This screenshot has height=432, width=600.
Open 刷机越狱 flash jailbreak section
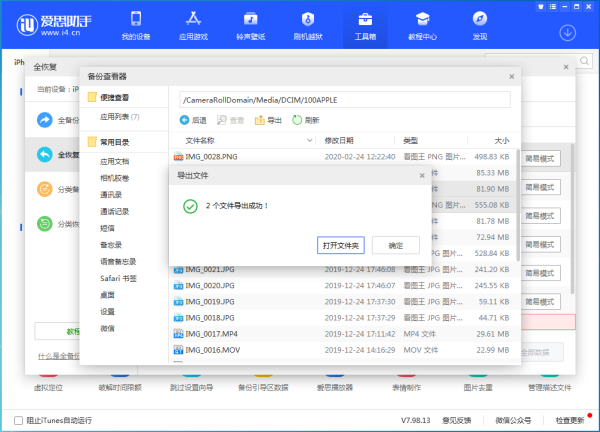click(307, 25)
